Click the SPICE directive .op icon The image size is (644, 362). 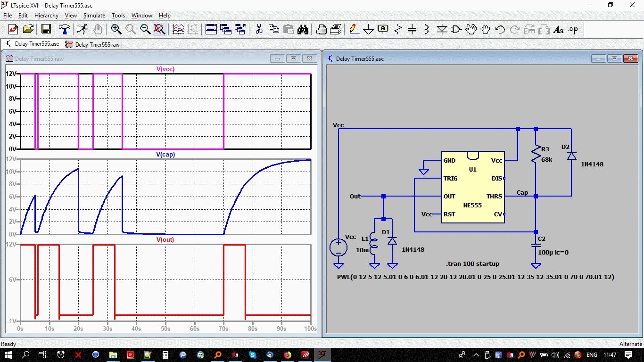pyautogui.click(x=573, y=29)
